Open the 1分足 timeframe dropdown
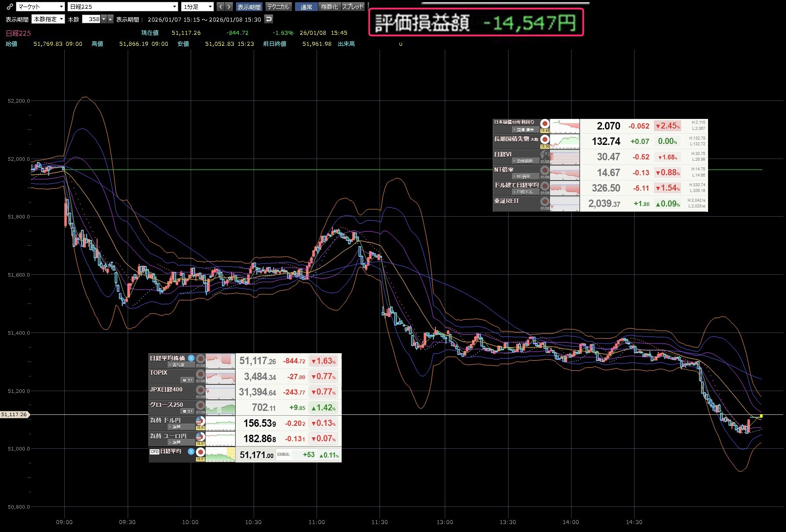The width and height of the screenshot is (786, 532). [197, 7]
